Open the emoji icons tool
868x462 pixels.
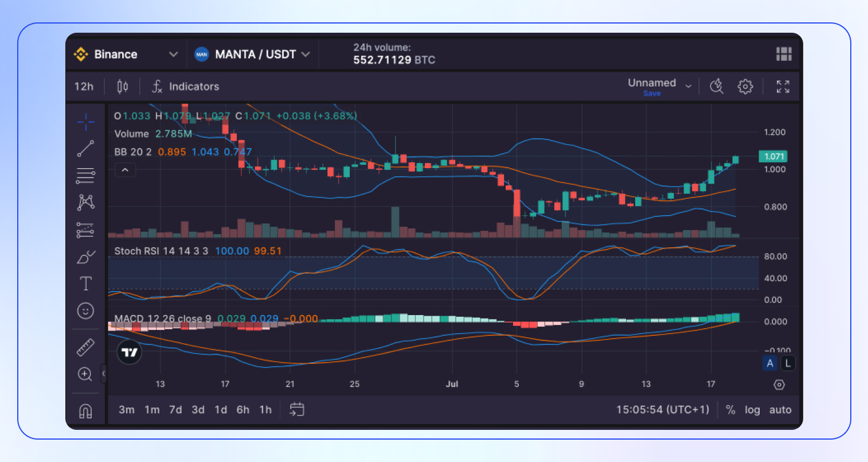(85, 311)
